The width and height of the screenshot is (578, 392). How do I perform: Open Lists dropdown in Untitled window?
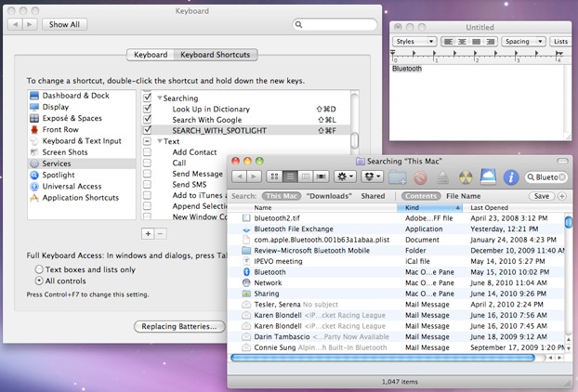pos(560,42)
